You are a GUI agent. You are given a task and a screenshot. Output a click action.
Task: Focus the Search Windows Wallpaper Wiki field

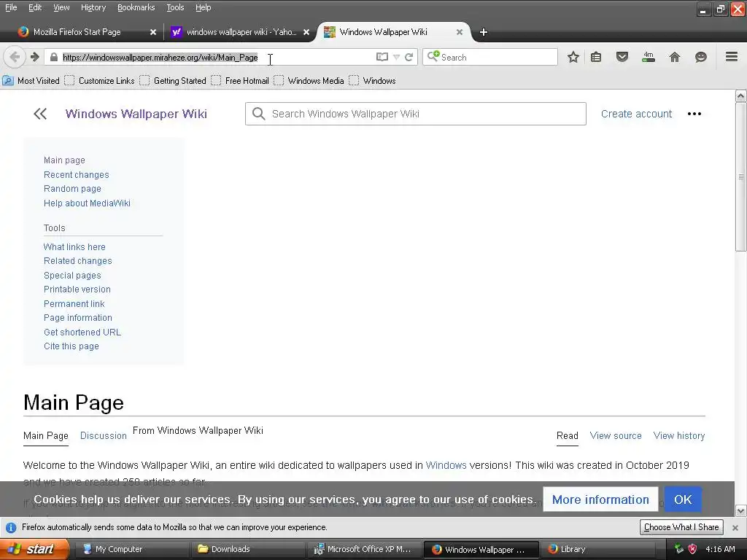point(415,114)
